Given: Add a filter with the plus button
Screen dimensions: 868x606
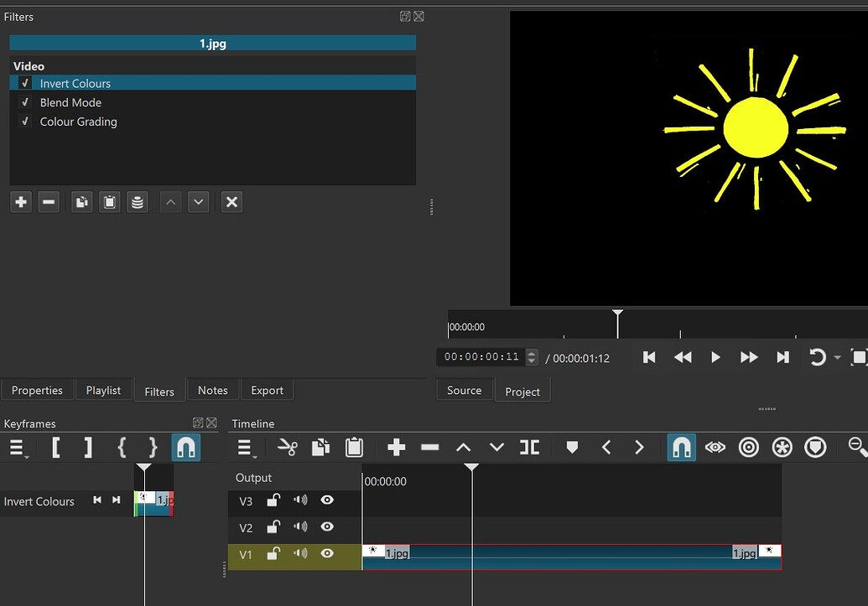Looking at the screenshot, I should [21, 202].
